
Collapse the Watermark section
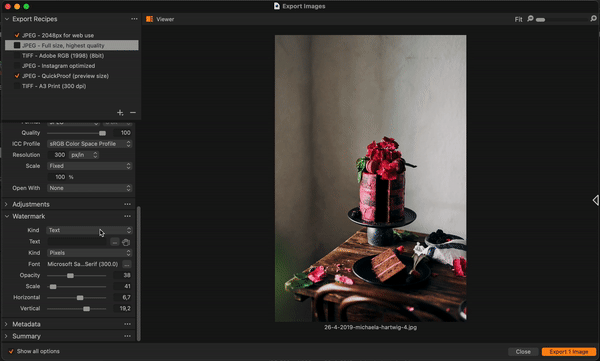coord(7,216)
